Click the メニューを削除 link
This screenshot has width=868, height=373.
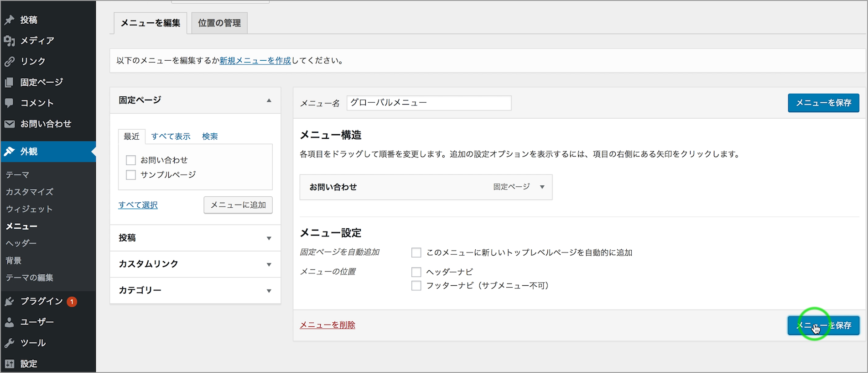pos(327,325)
